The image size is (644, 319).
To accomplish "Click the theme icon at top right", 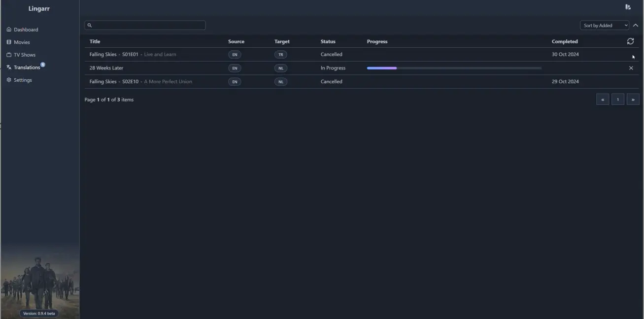I will coord(627,7).
